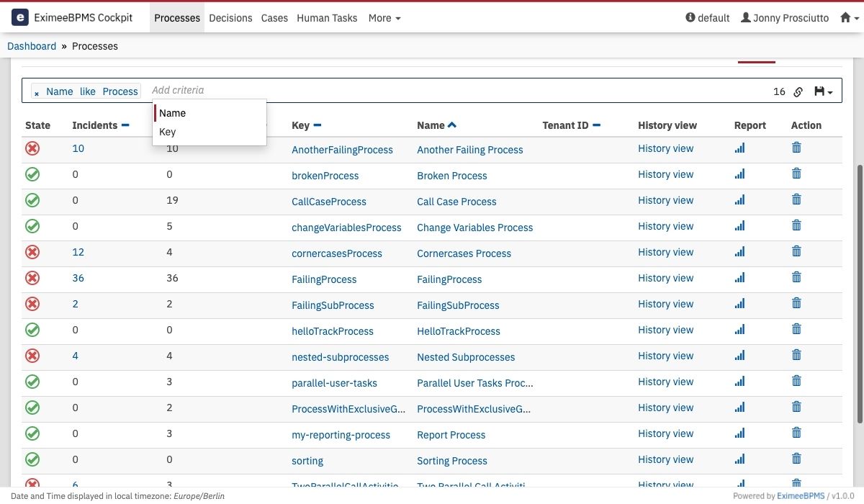Open History view for CallCaseProcess
The width and height of the screenshot is (864, 504).
(x=665, y=200)
